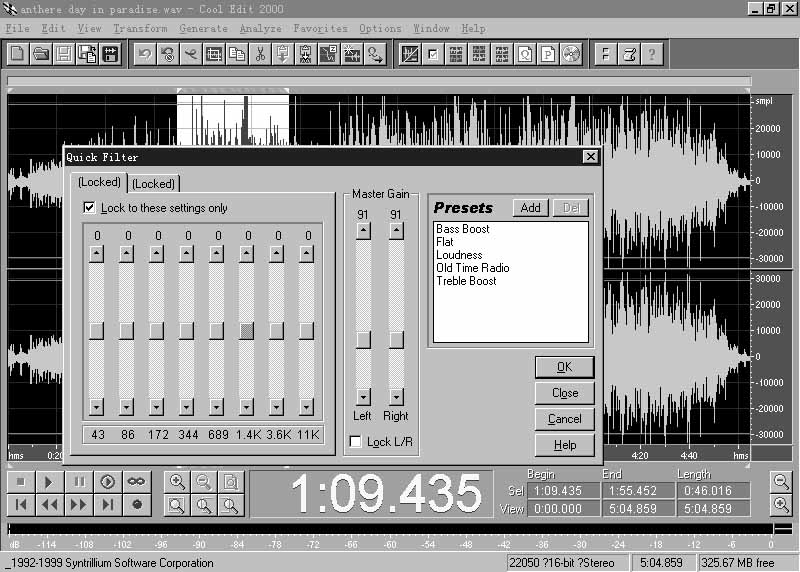Click Add next to Presets
This screenshot has width=800, height=572.
530,208
